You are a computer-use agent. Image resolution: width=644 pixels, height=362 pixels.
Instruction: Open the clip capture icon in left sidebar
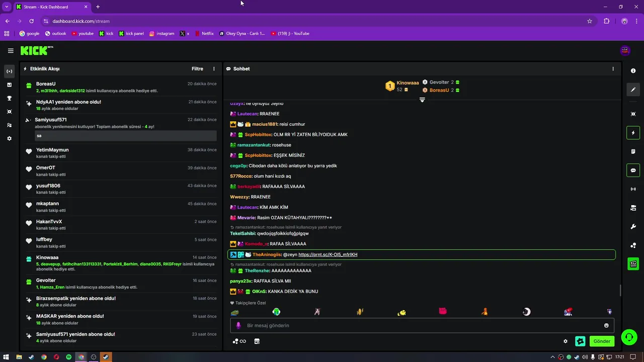[9, 112]
